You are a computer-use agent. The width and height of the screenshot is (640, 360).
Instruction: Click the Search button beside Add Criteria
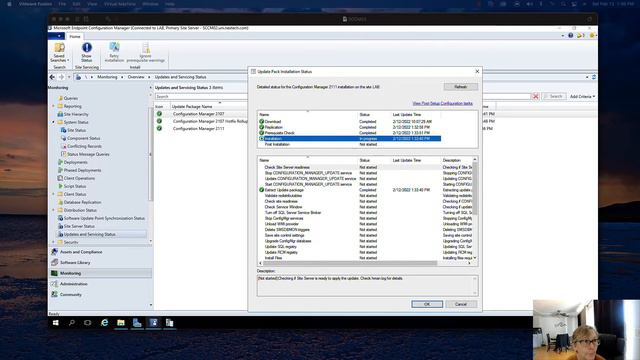pos(555,96)
